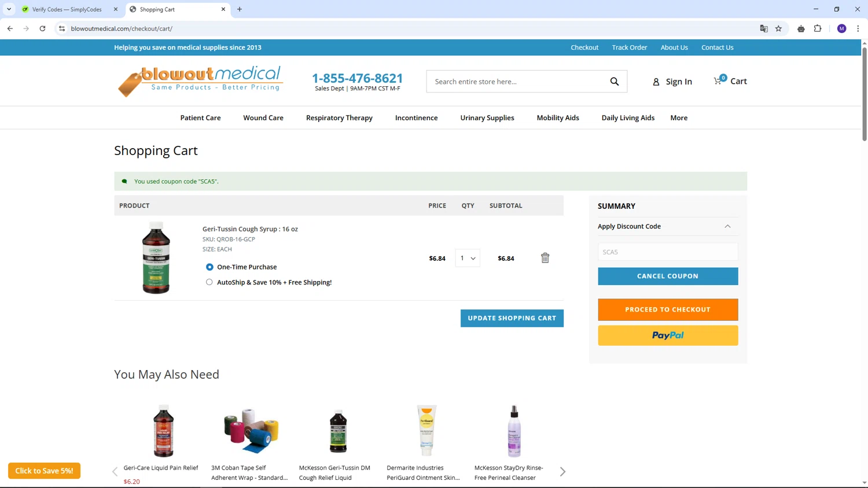The image size is (868, 488).
Task: Click the Blowout Medical logo
Action: (x=200, y=81)
